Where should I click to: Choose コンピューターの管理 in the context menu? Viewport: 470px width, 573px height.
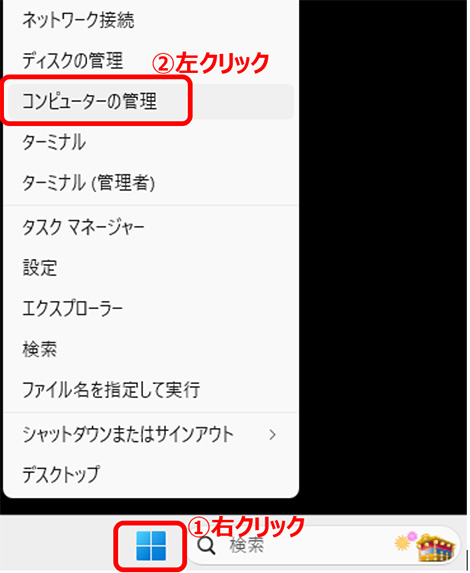(x=151, y=101)
